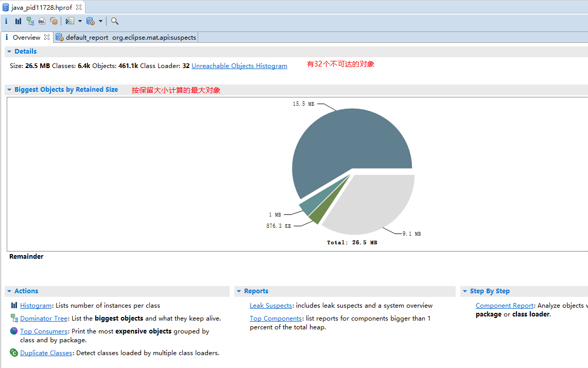588x368 pixels.
Task: Open the Leak Suspects report link
Action: coord(271,306)
